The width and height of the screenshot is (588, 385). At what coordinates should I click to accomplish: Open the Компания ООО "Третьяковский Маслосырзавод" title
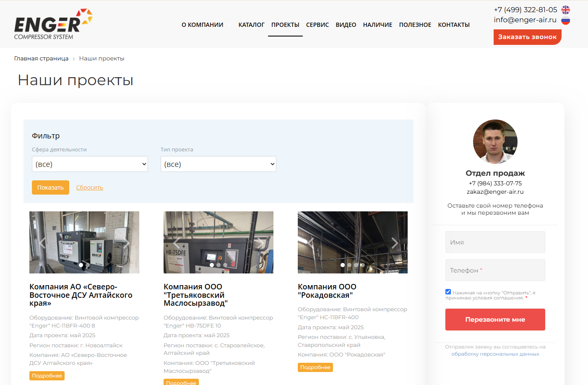[x=195, y=295]
